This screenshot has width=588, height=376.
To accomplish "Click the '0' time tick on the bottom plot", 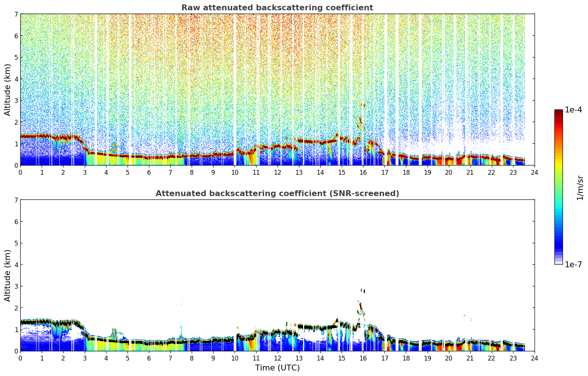I will 20,358.
